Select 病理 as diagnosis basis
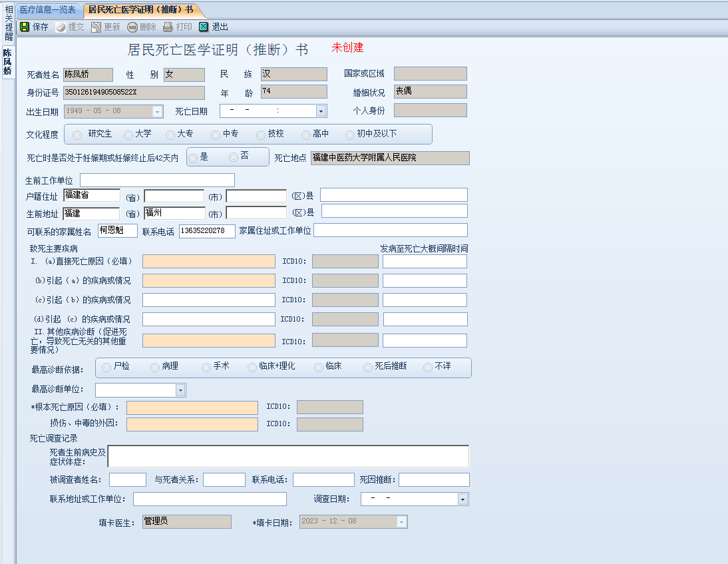This screenshot has width=728, height=564. click(x=155, y=368)
